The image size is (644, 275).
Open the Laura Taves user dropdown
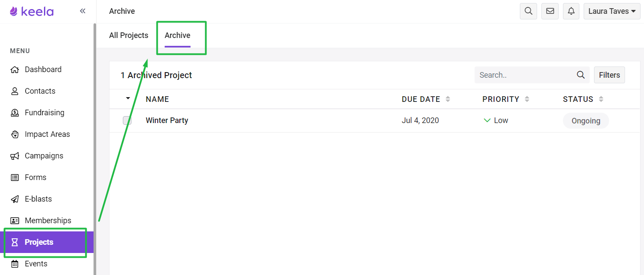point(612,11)
